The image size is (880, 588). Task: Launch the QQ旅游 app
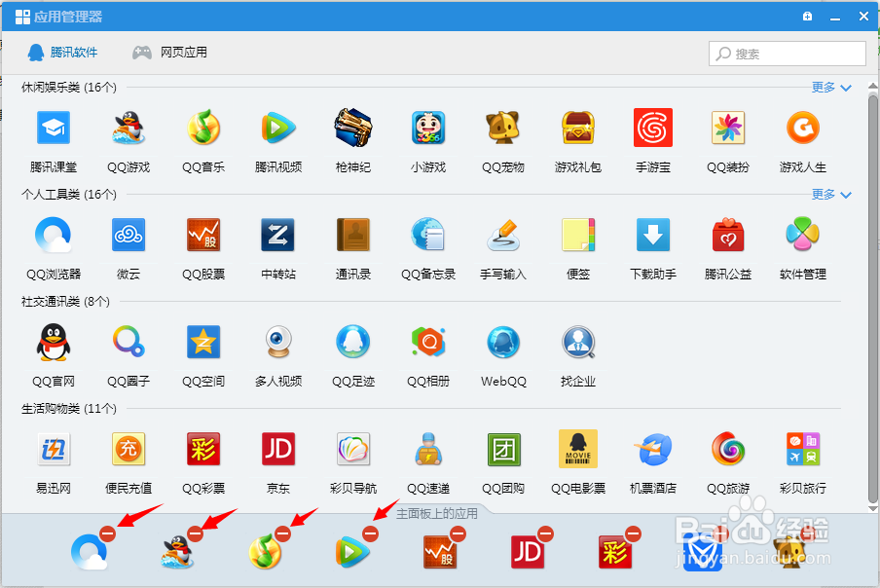point(728,450)
